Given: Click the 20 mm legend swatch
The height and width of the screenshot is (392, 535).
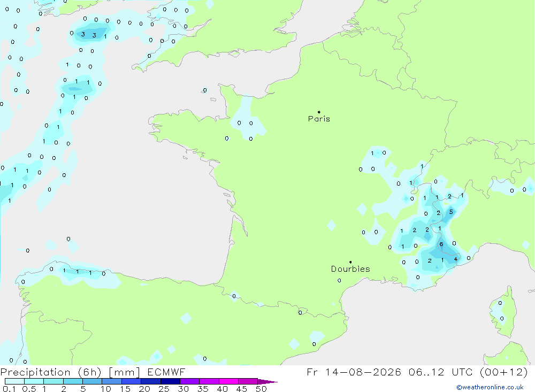Looking at the screenshot, I should (x=150, y=381).
